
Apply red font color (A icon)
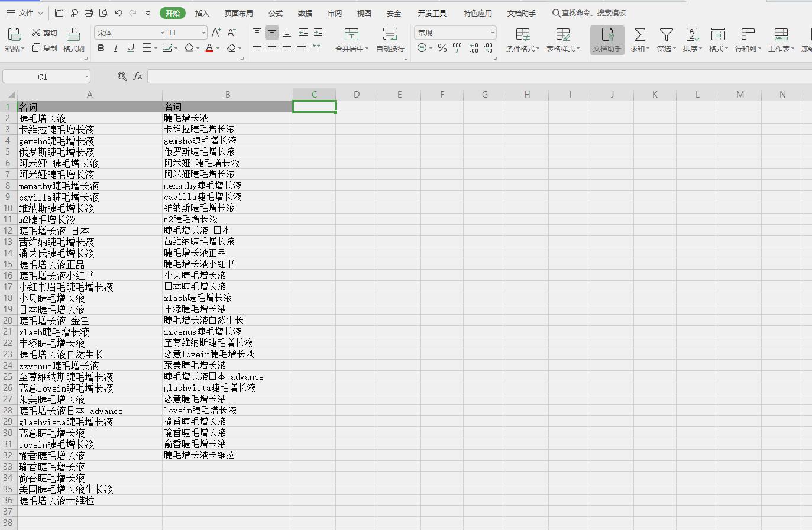pyautogui.click(x=209, y=48)
